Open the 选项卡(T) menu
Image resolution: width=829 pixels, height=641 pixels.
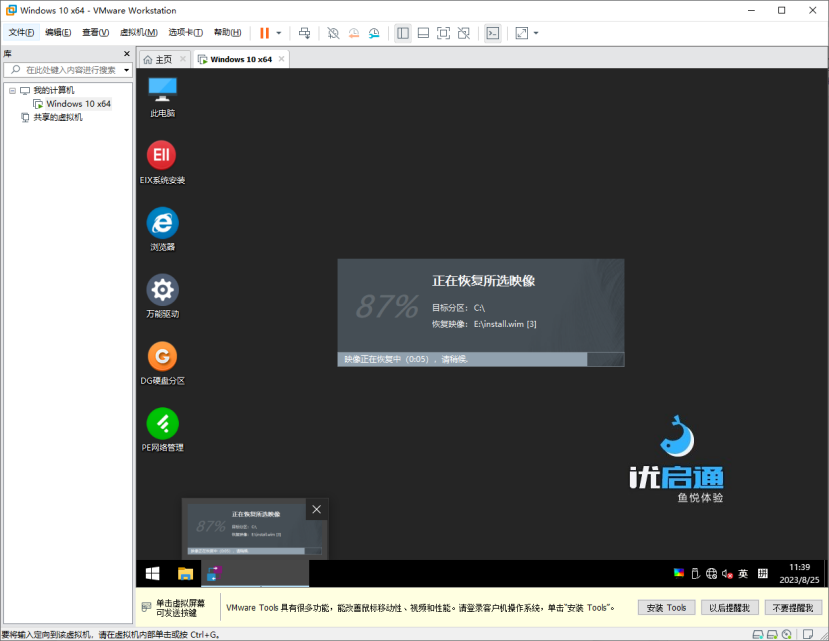coord(186,33)
